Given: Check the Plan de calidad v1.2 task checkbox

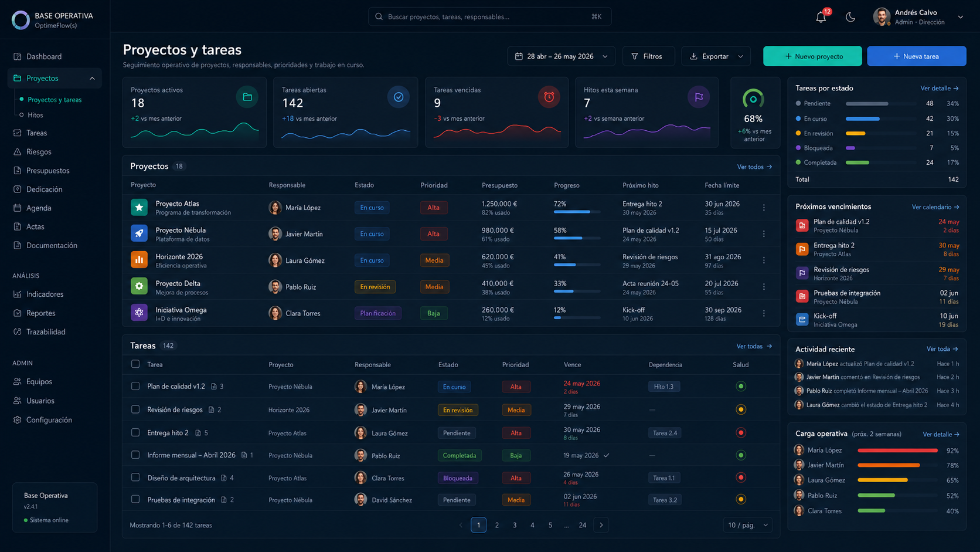Looking at the screenshot, I should pyautogui.click(x=135, y=387).
